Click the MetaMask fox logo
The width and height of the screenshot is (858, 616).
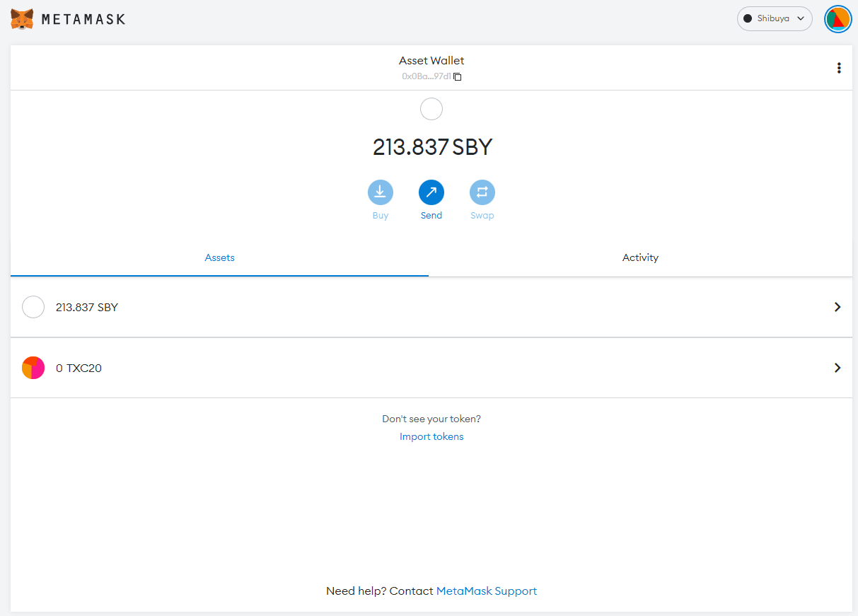click(x=22, y=18)
